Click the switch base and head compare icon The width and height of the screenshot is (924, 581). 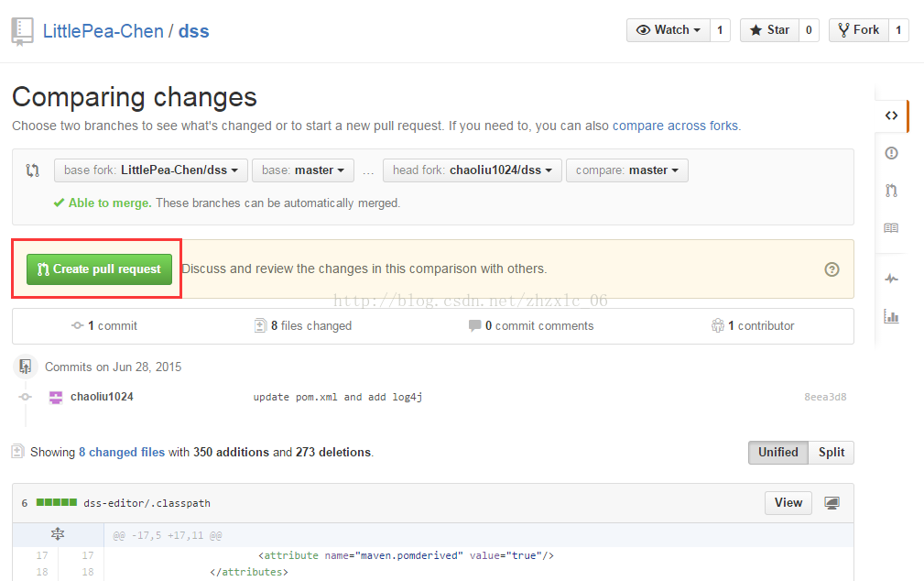(32, 170)
